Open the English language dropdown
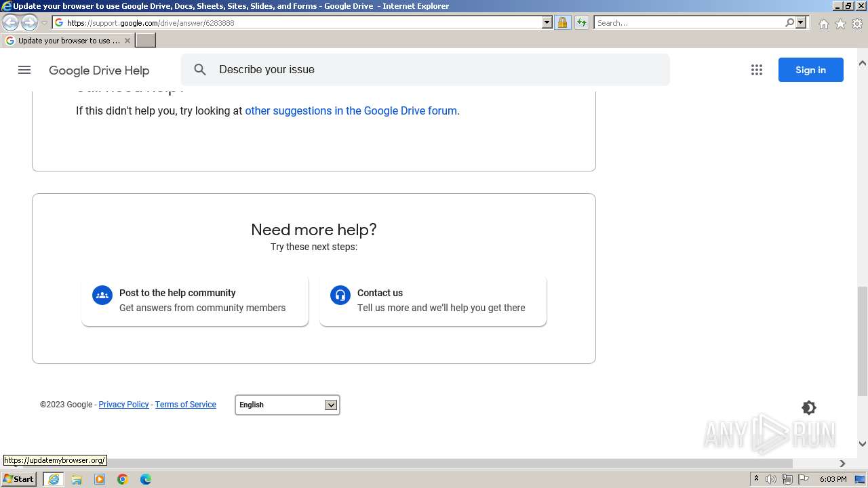868x488 pixels. click(x=288, y=405)
